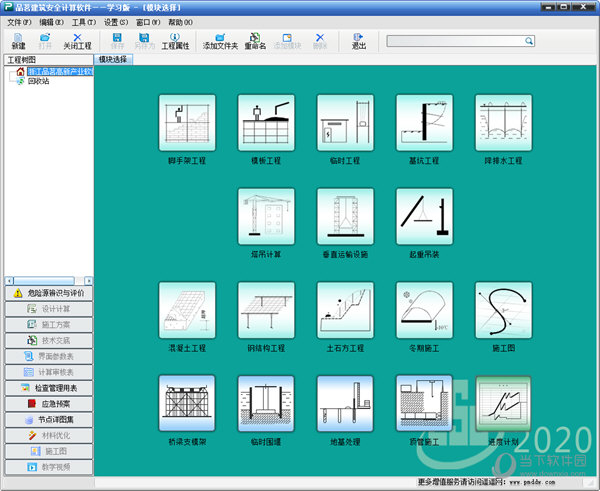The height and width of the screenshot is (491, 600).
Task: Click the 设计计算 sidebar button
Action: [49, 309]
